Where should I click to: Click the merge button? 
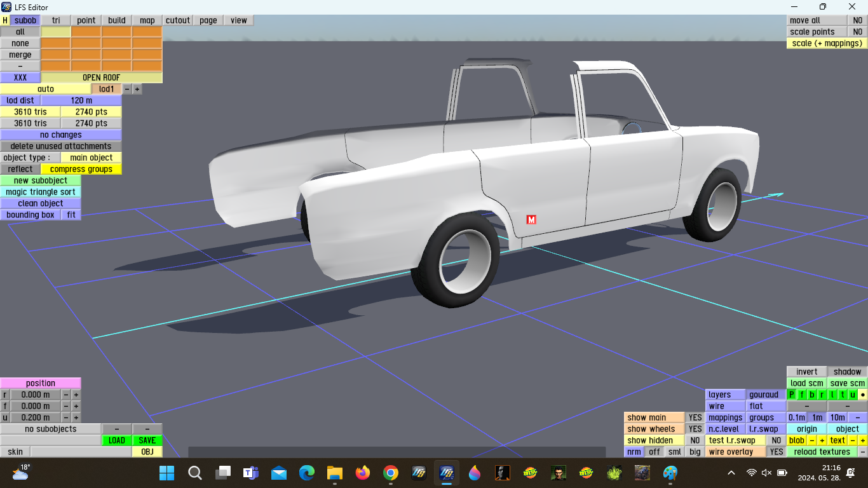coord(20,55)
